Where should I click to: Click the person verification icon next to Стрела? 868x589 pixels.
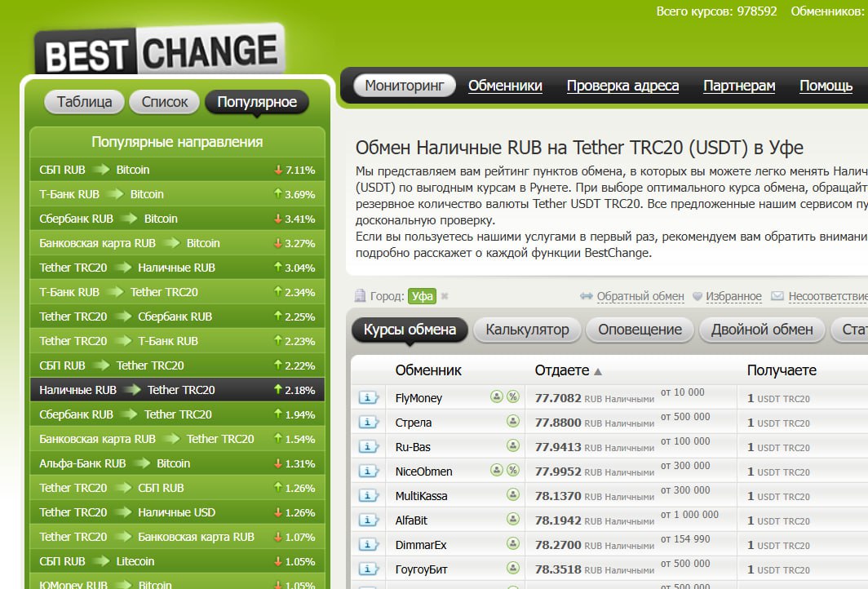point(513,421)
